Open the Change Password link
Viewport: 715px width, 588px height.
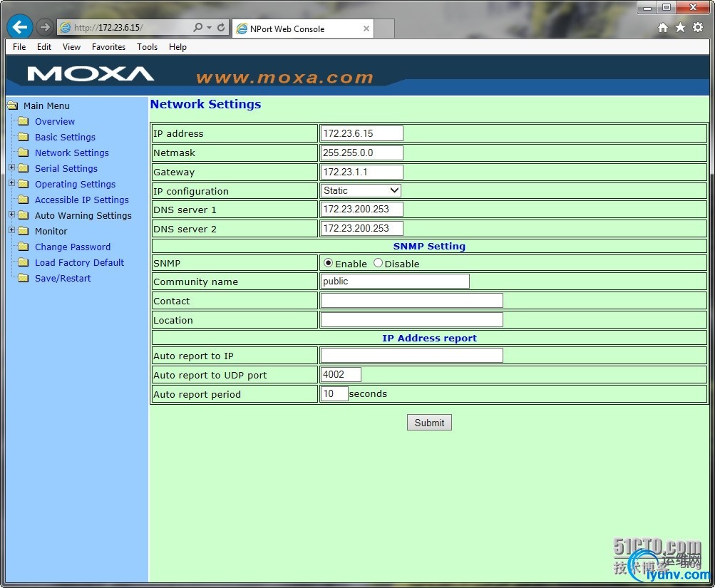click(73, 247)
